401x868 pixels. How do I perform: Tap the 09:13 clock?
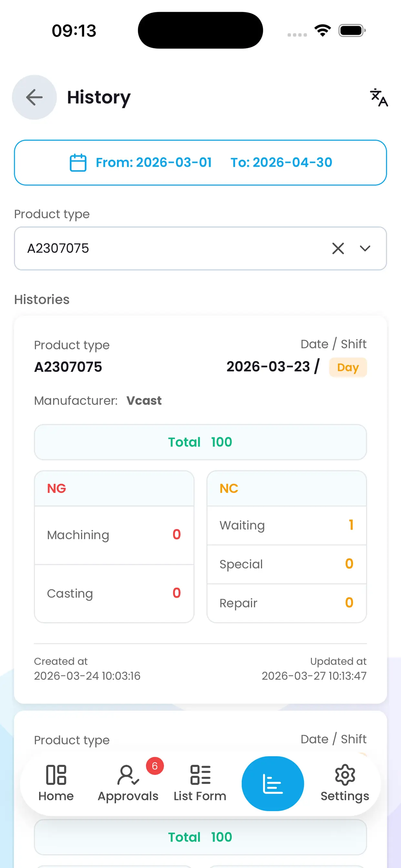(74, 31)
